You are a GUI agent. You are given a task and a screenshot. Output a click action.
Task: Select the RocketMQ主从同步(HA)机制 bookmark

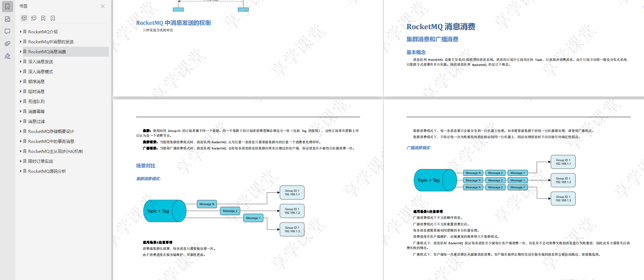tap(55, 151)
